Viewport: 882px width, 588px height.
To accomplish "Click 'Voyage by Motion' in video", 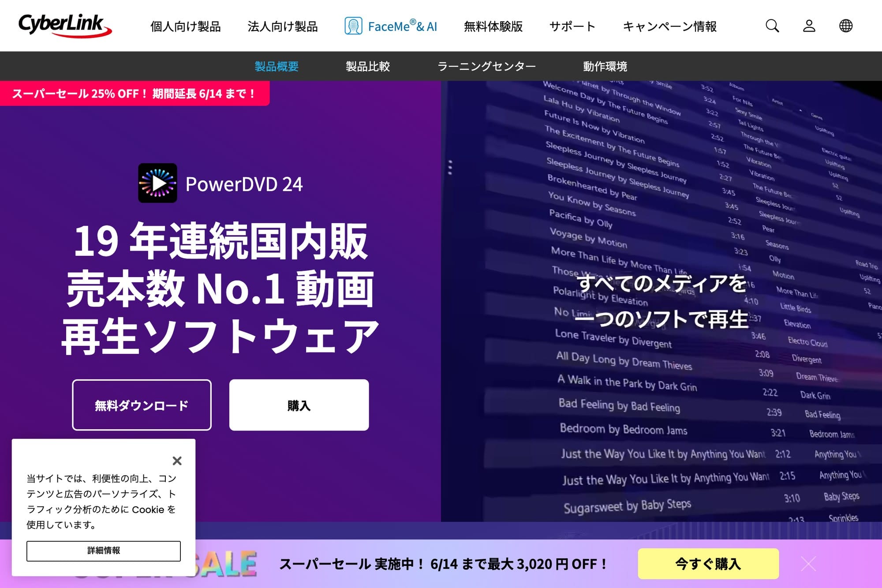I will (588, 237).
